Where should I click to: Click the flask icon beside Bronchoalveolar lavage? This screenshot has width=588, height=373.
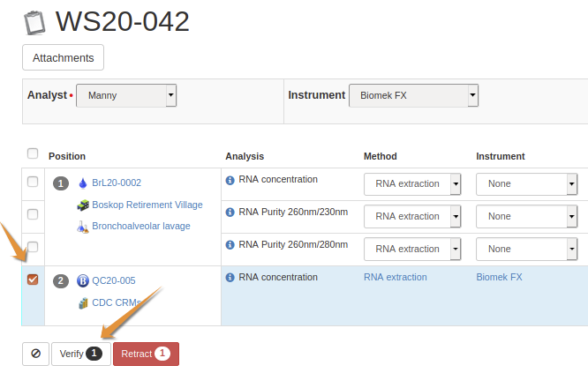tap(83, 227)
